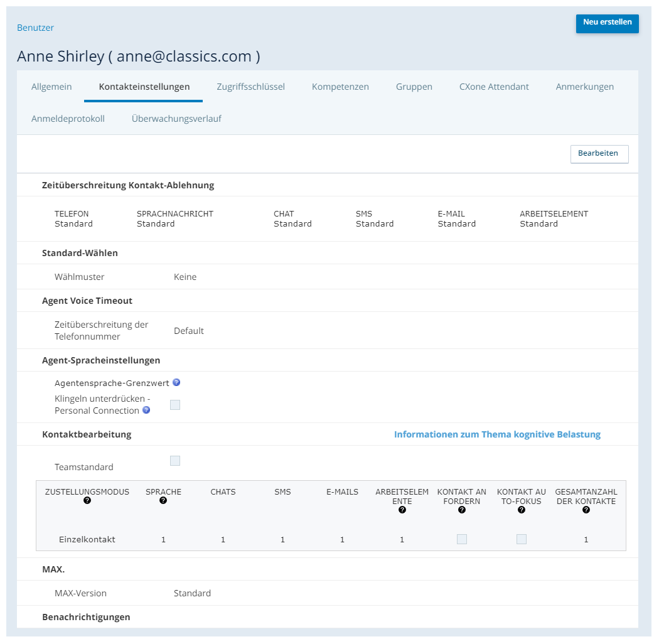Click the Default value for Zeitüberschreitung der Telefonnummer
659x644 pixels.
coord(189,331)
